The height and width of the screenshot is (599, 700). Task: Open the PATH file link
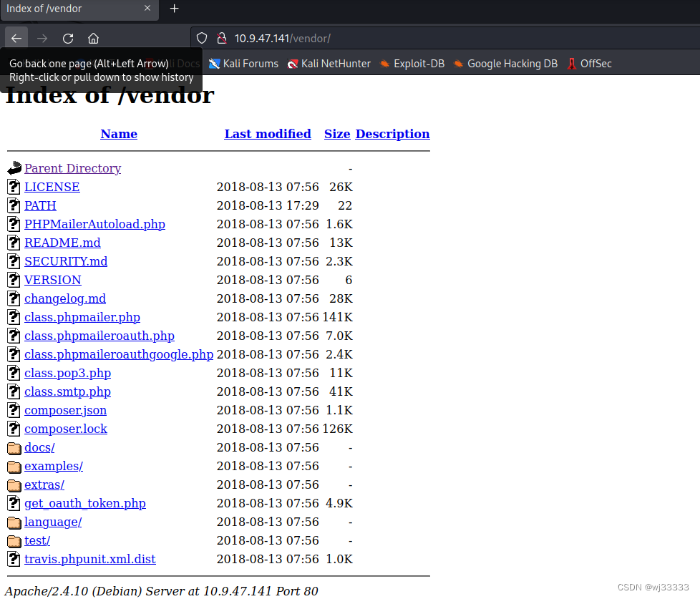(40, 206)
